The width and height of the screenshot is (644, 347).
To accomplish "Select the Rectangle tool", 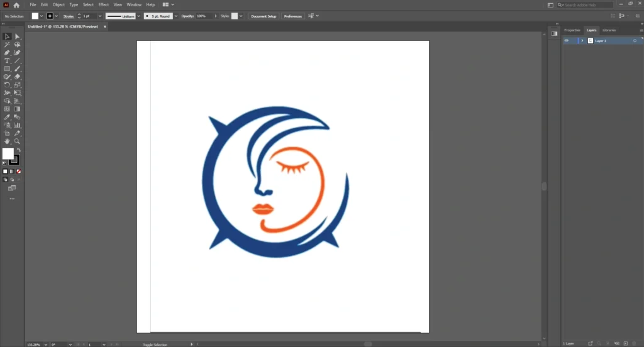I will (x=7, y=69).
